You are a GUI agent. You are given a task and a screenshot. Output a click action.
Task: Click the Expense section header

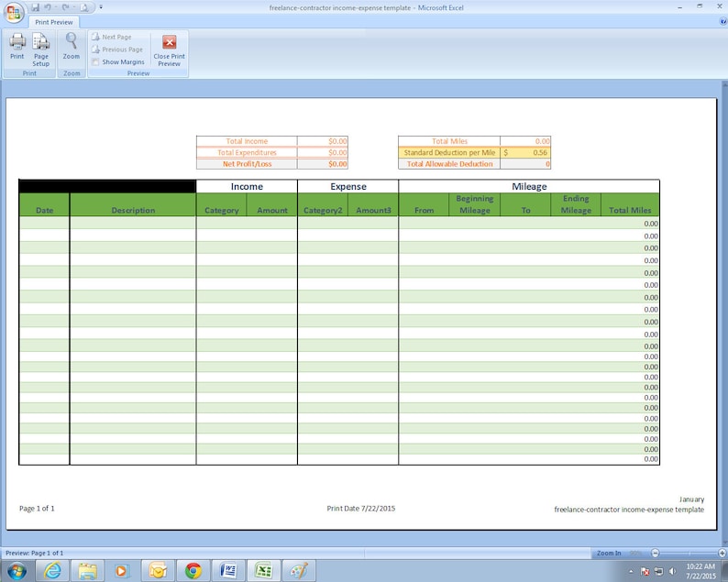click(348, 186)
